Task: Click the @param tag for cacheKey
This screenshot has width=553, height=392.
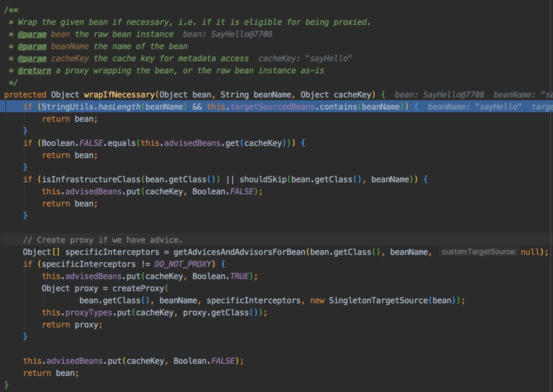Action: point(32,58)
